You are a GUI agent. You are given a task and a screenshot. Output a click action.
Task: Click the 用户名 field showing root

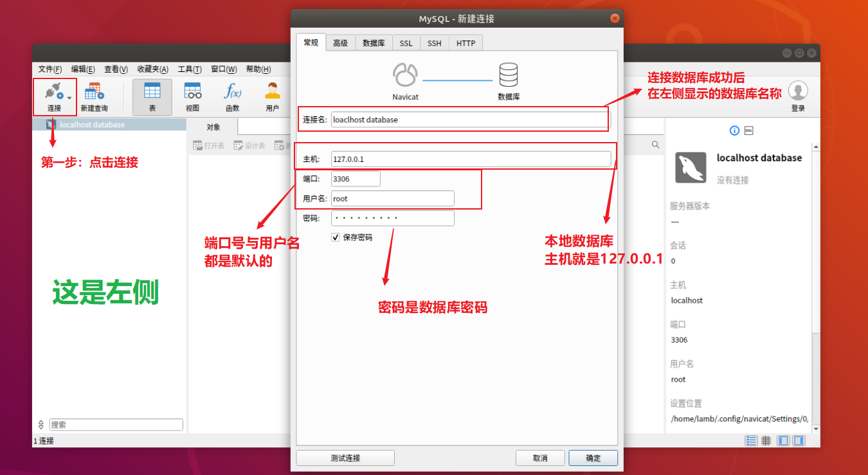393,199
